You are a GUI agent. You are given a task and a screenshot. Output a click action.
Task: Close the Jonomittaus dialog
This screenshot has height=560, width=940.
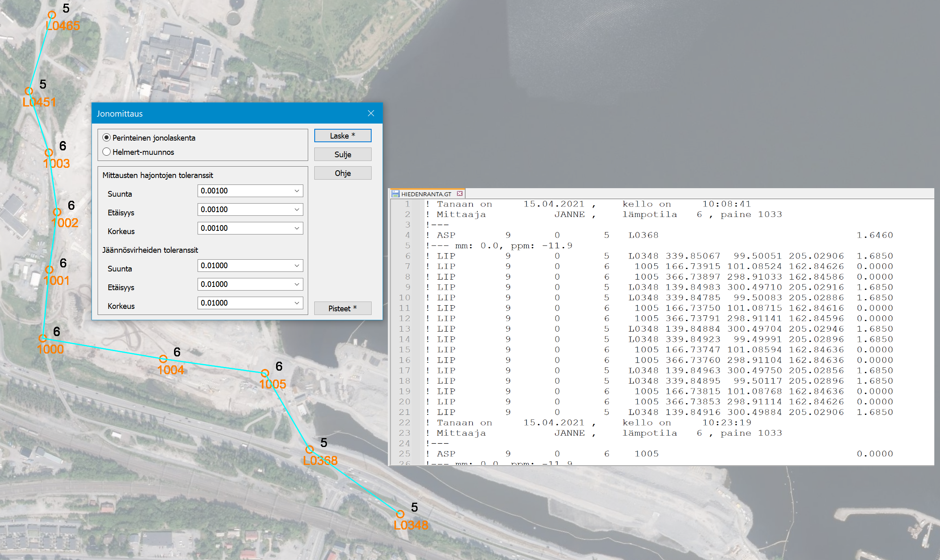[371, 113]
